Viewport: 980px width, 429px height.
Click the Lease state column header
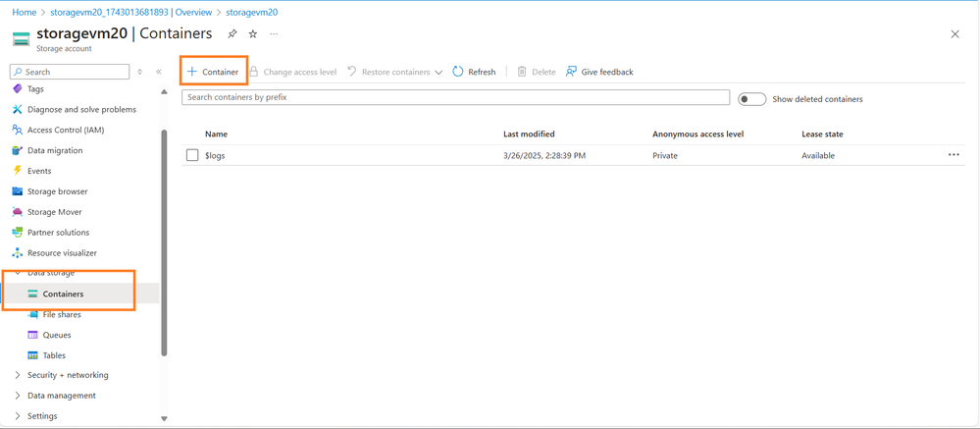[x=822, y=134]
